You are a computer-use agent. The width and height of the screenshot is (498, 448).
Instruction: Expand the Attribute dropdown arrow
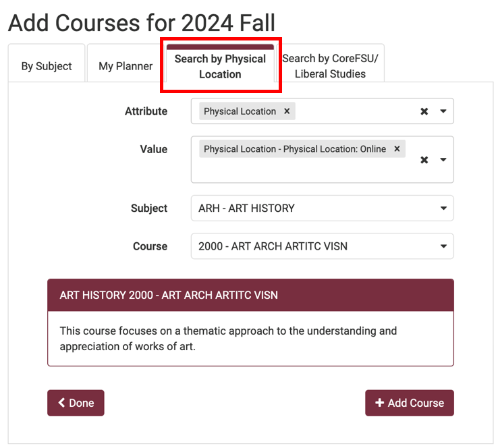coord(443,111)
